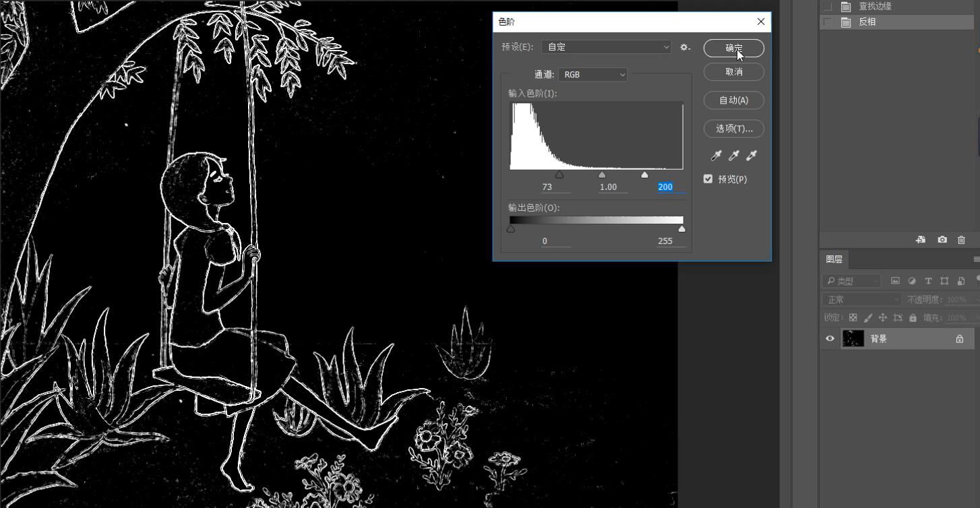Select the white point eyedropper
Image resolution: width=980 pixels, height=508 pixels.
click(x=752, y=156)
